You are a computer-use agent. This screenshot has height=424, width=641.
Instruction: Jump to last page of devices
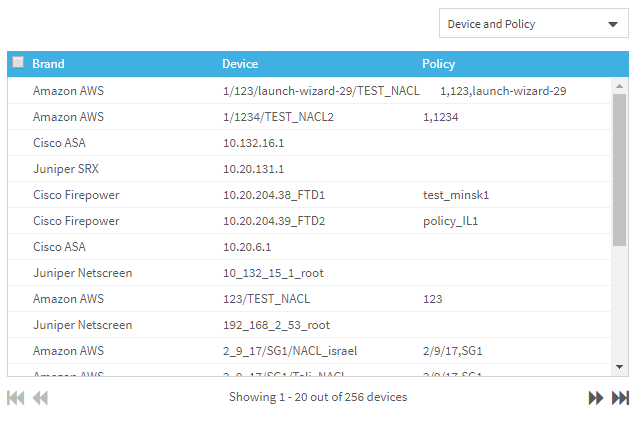tap(620, 398)
